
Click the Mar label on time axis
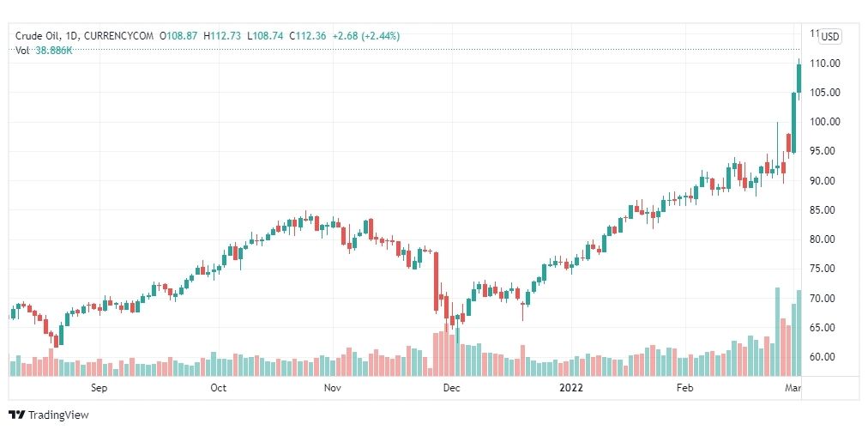click(793, 388)
